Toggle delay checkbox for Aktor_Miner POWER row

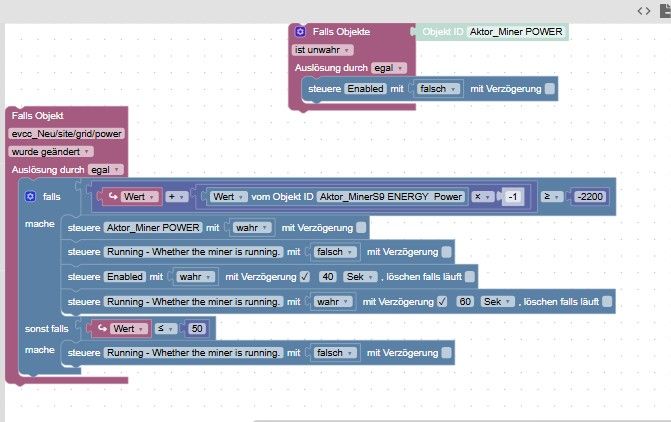(361, 228)
